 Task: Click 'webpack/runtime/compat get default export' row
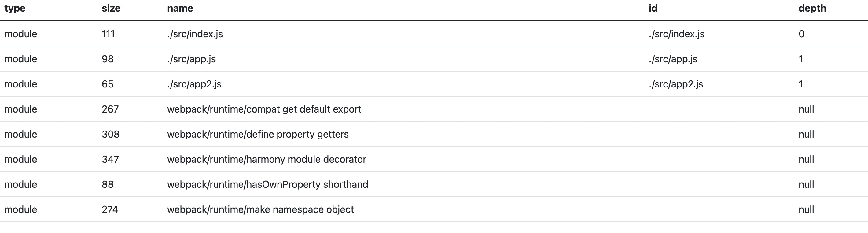coord(434,109)
